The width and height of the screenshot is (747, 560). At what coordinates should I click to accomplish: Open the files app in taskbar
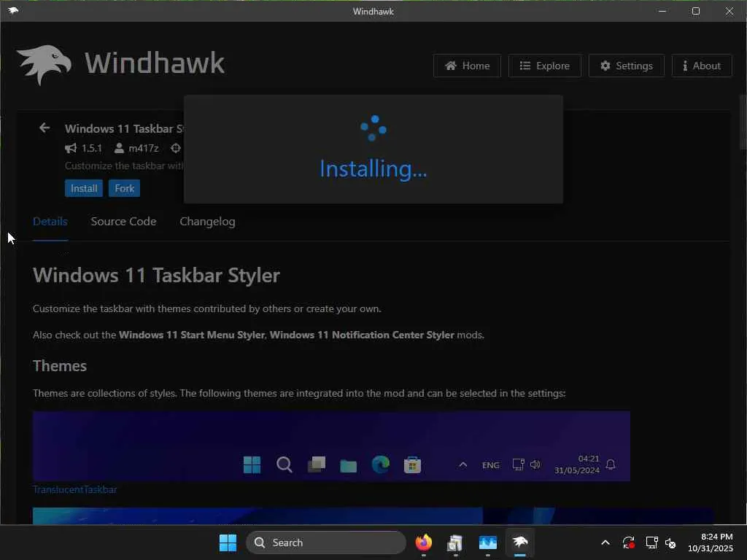pyautogui.click(x=455, y=542)
